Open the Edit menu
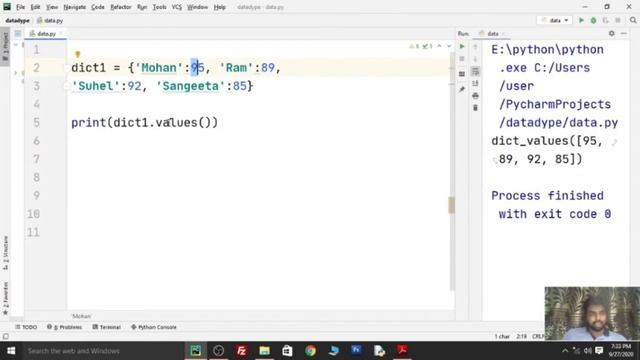 (36, 7)
